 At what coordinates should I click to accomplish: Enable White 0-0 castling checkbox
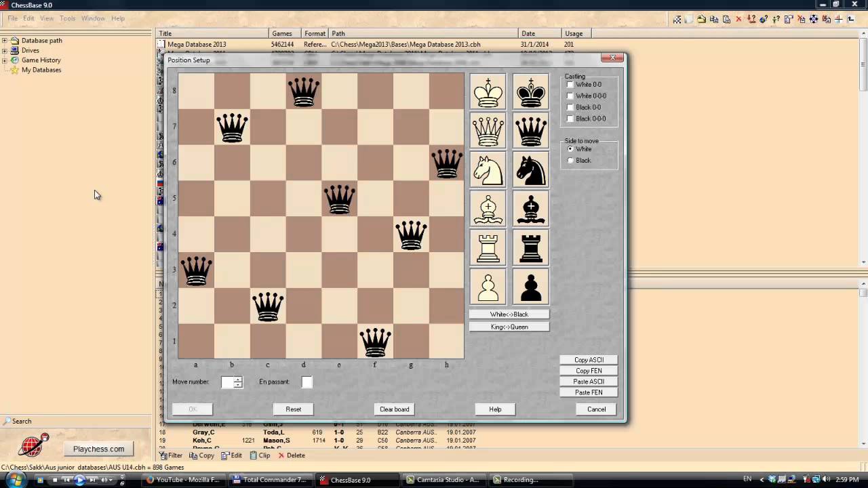570,85
